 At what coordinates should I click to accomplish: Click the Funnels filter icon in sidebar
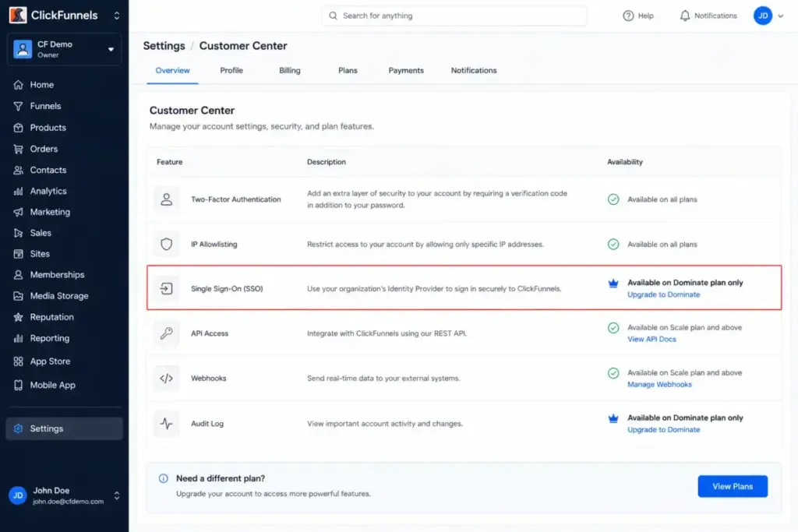tap(19, 106)
